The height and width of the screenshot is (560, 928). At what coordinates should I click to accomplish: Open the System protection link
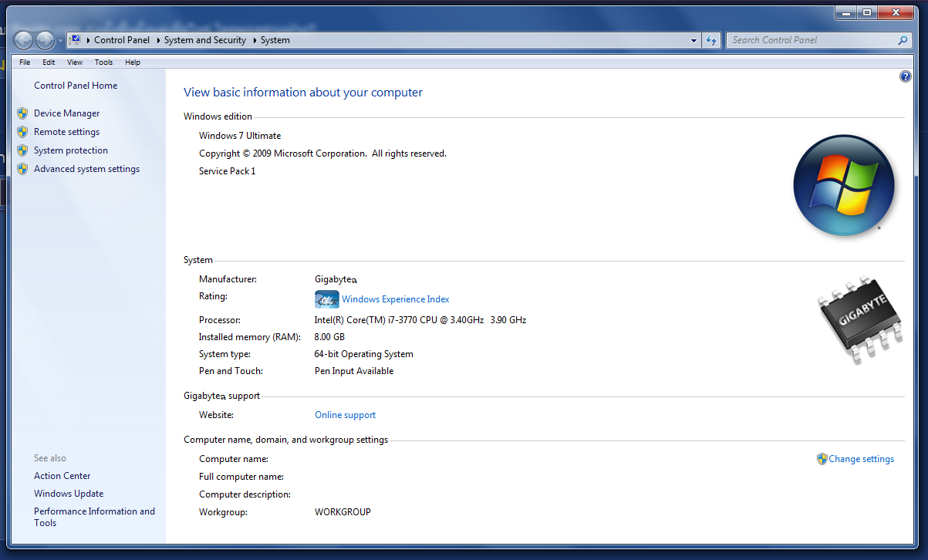point(71,150)
